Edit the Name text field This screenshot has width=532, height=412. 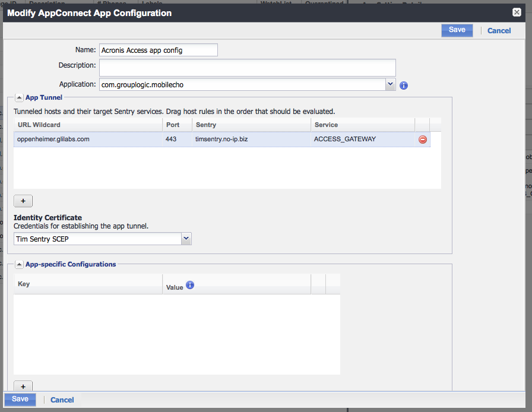click(158, 50)
